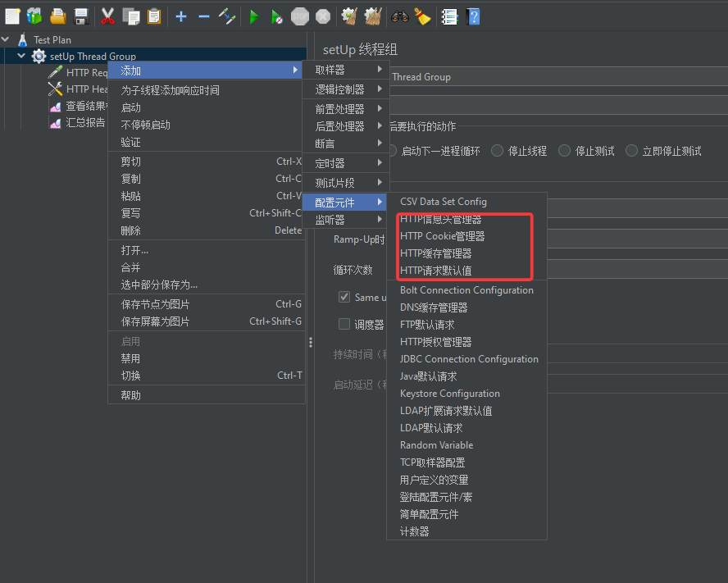Click the Ramp-Up time input field
This screenshot has width=728, height=583.
tap(637, 239)
